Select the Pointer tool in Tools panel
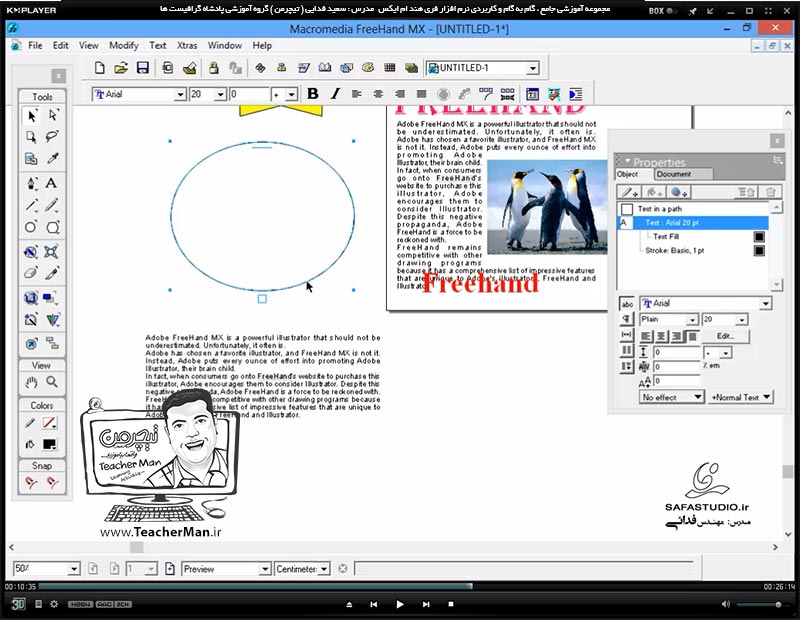This screenshot has height=621, width=800. click(x=31, y=116)
